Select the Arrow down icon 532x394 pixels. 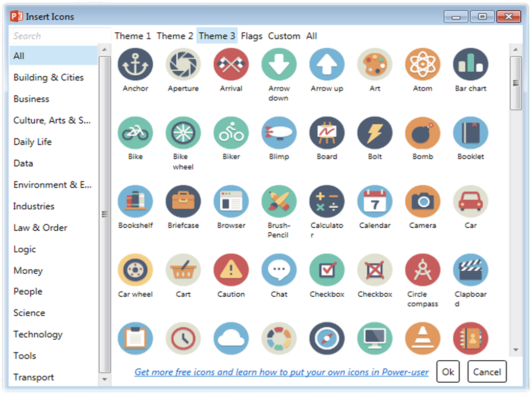pos(279,65)
